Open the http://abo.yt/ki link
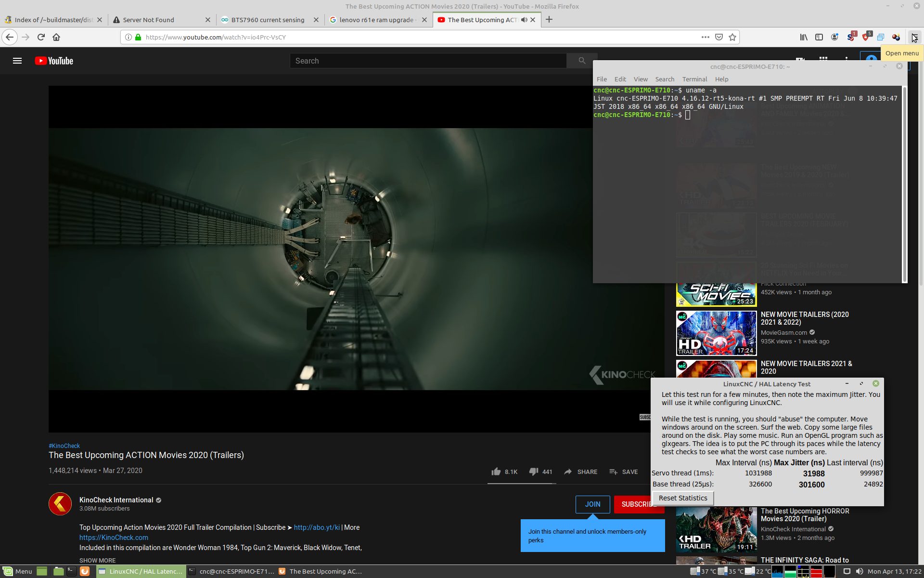Image resolution: width=924 pixels, height=578 pixels. [317, 527]
